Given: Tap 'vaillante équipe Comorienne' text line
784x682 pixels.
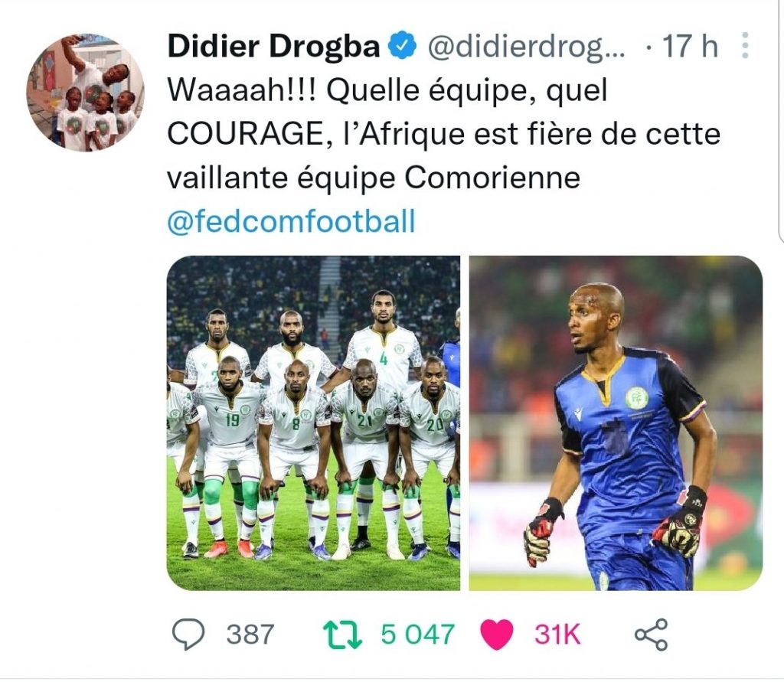Looking at the screenshot, I should pos(374,178).
